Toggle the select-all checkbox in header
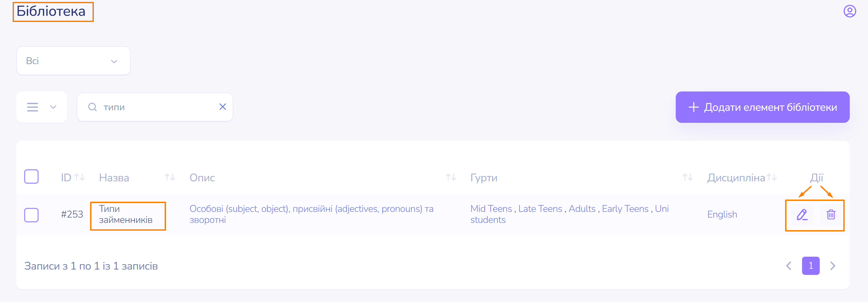Screen dimensions: 868x302 point(31,177)
